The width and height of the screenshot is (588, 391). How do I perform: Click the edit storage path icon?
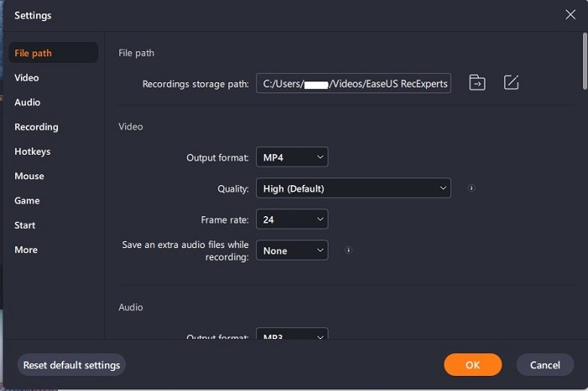point(511,82)
